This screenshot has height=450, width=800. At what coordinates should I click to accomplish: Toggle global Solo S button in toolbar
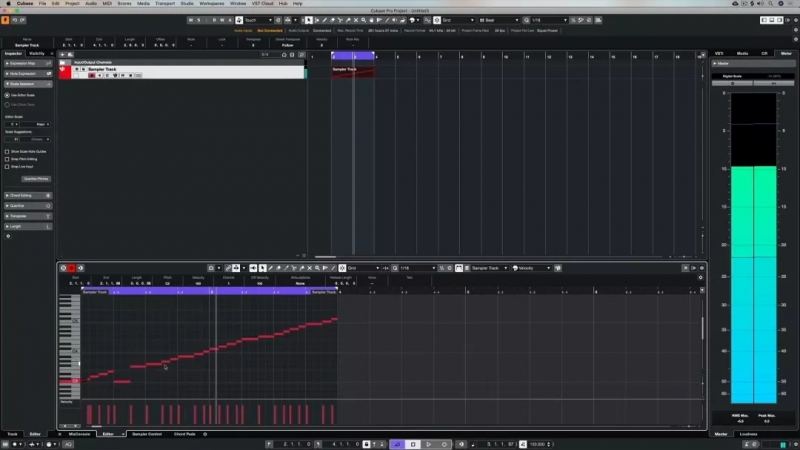[198, 20]
